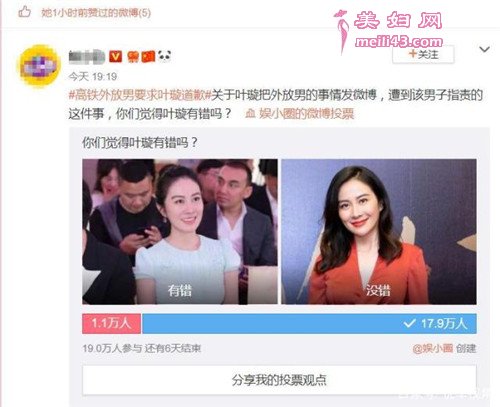Click 分享我的投票观点 button
The width and height of the screenshot is (500, 407).
coord(279,380)
